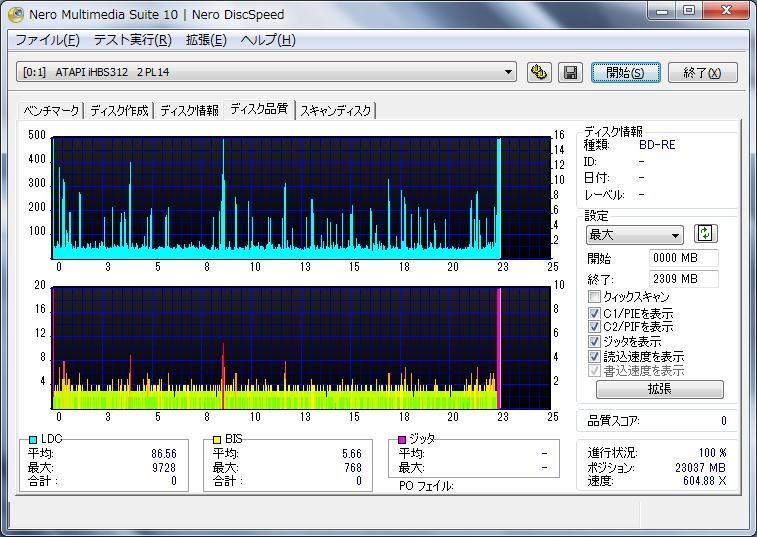
Task: Click the cyan LDC legend swatch
Action: (33, 439)
